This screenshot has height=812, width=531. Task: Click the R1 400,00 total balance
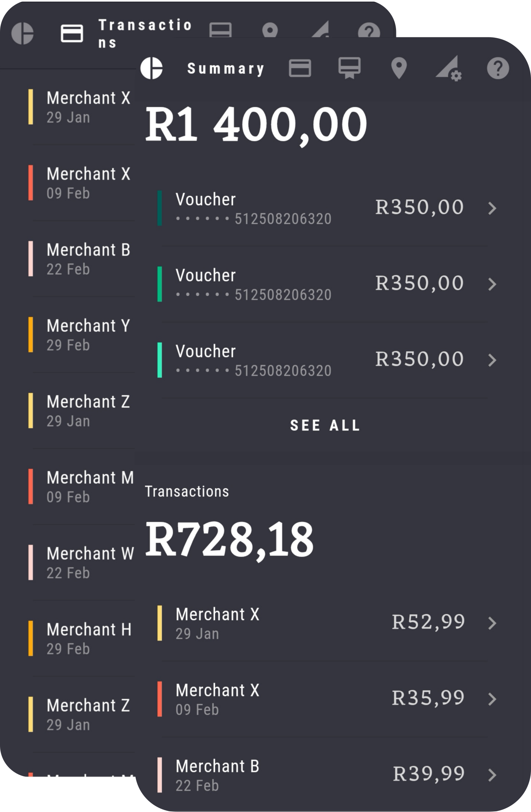coord(256,125)
